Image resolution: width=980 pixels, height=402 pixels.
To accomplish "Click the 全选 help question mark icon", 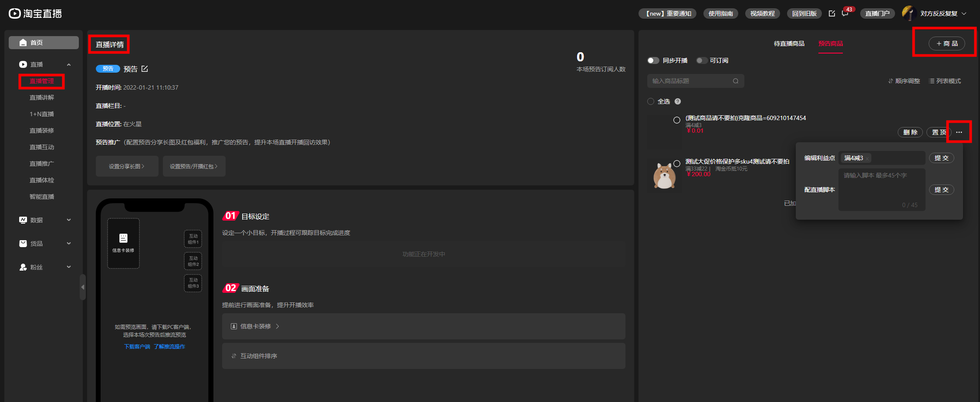I will click(x=678, y=101).
